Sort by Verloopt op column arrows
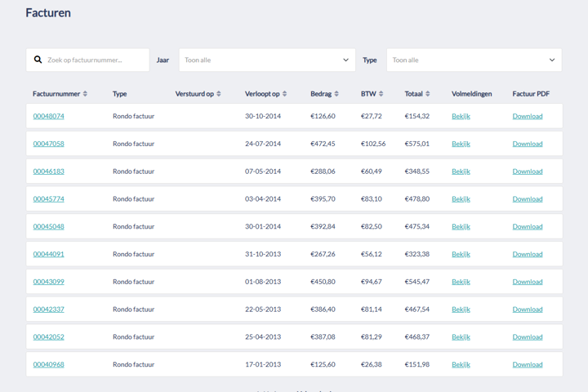The width and height of the screenshot is (588, 392). pyautogui.click(x=284, y=94)
